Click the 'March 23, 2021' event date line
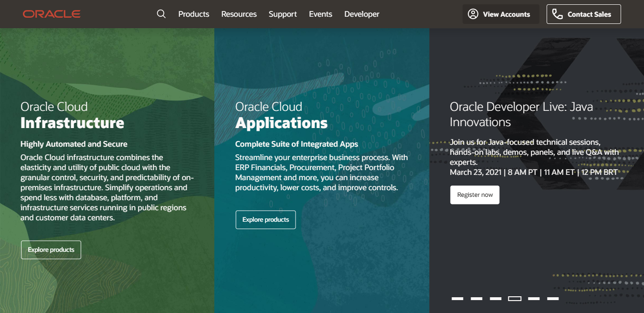This screenshot has height=313, width=644. 534,172
